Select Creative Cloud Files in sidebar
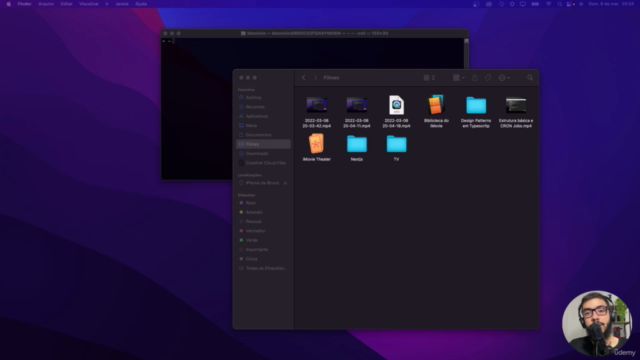Viewport: 640px width, 360px height. click(x=263, y=163)
